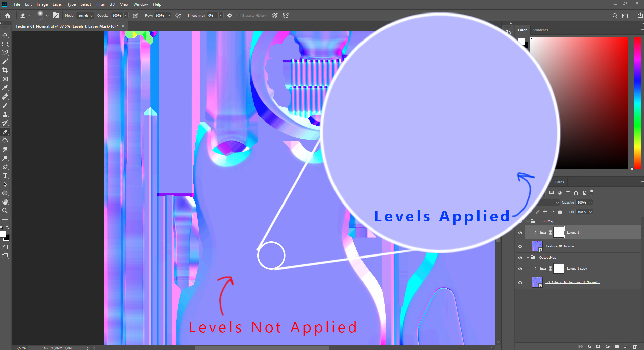Screen dimensions: 644x350
Task: Open Smoothing dropdown arrow
Action: (221, 16)
